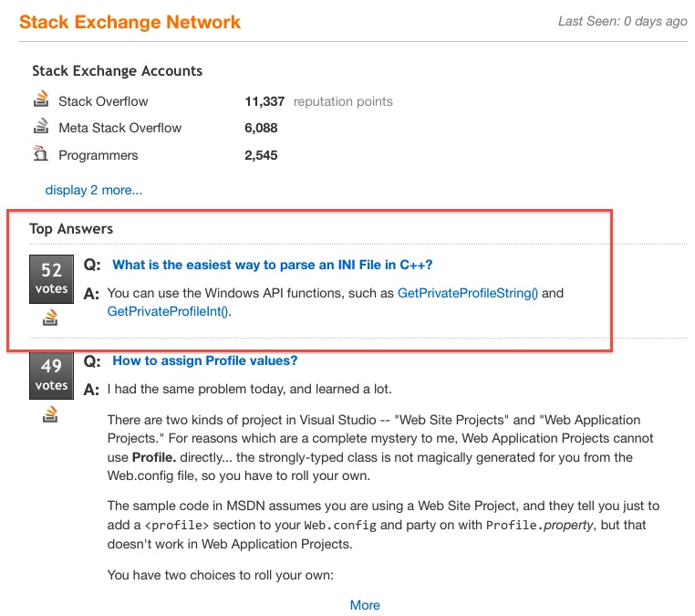Click the Meta Stack Overflow logo icon
The height and width of the screenshot is (616, 695).
(41, 126)
